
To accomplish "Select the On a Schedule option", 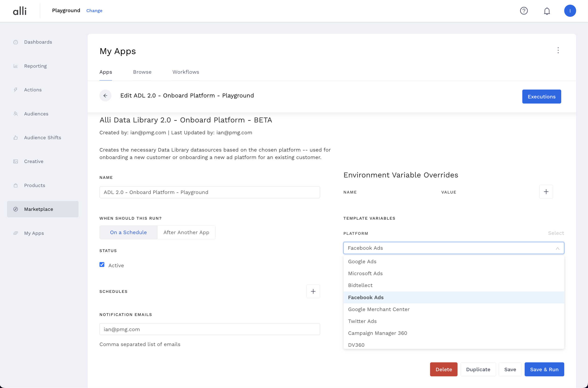I will [128, 232].
